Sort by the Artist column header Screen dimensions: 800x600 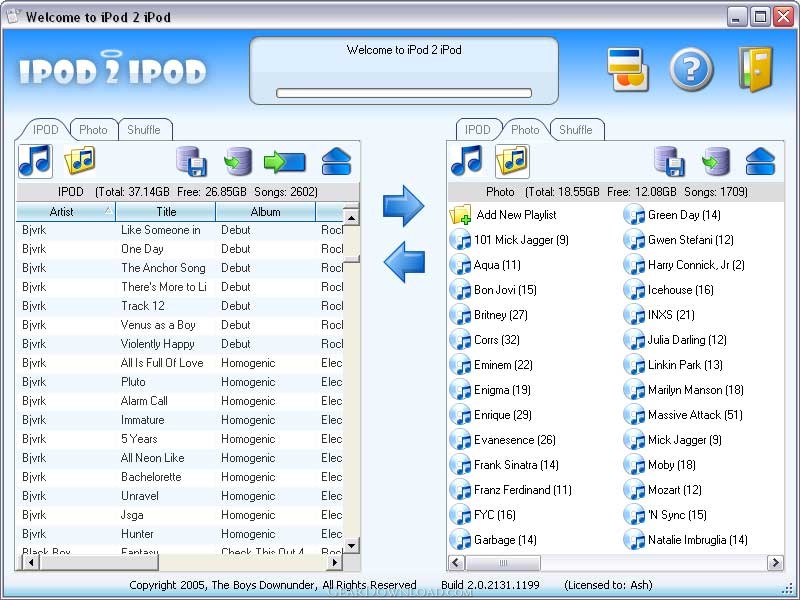point(65,211)
